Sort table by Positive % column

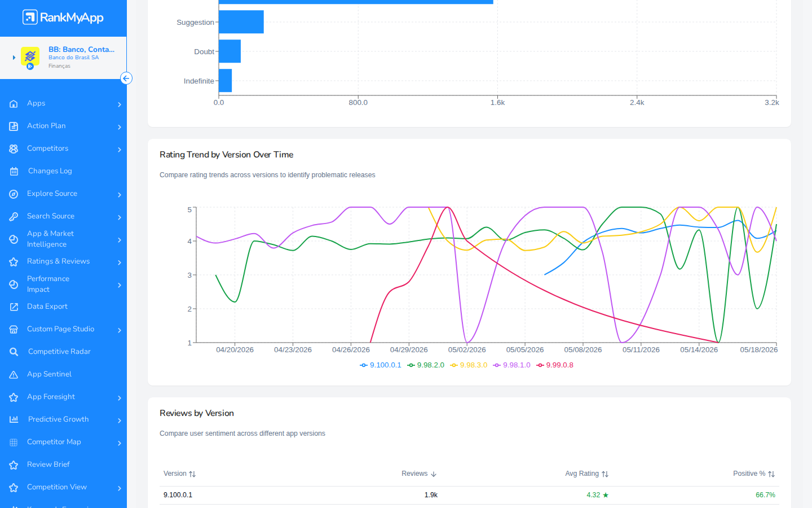pos(754,474)
